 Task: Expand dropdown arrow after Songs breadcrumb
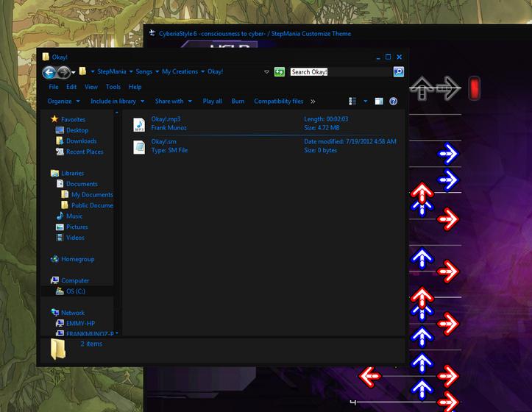[x=157, y=71]
